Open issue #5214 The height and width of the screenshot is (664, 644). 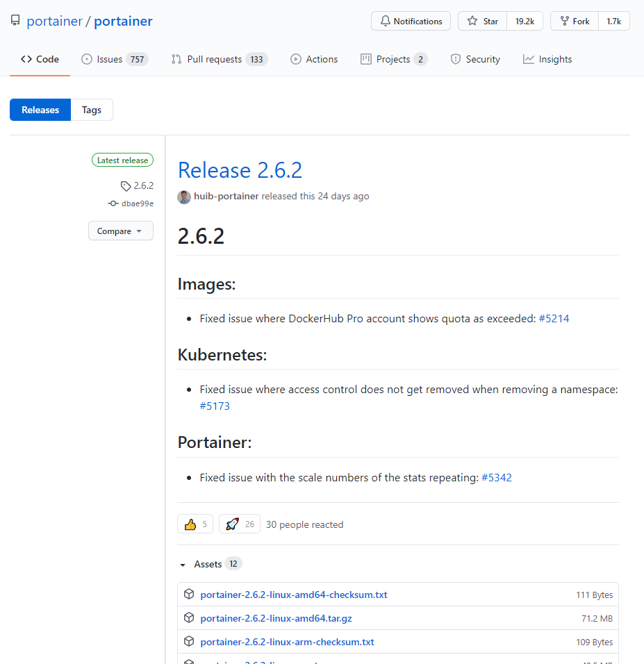(554, 318)
